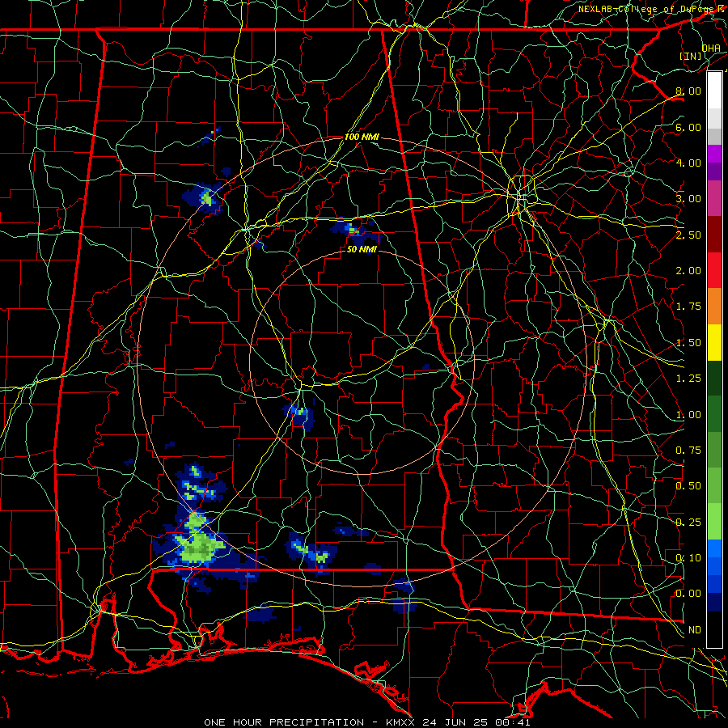The width and height of the screenshot is (728, 728).
Task: Pick the magenta swatch above 4.00
Action: tap(714, 154)
